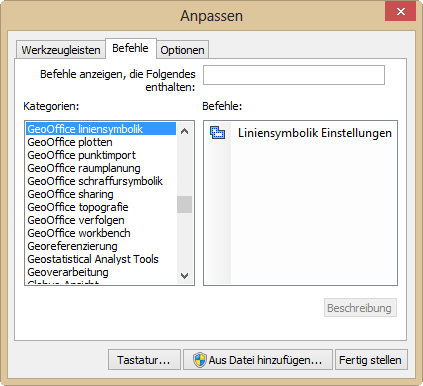Switch to the Werkzeugleisten tab
The height and width of the screenshot is (386, 423).
61,50
